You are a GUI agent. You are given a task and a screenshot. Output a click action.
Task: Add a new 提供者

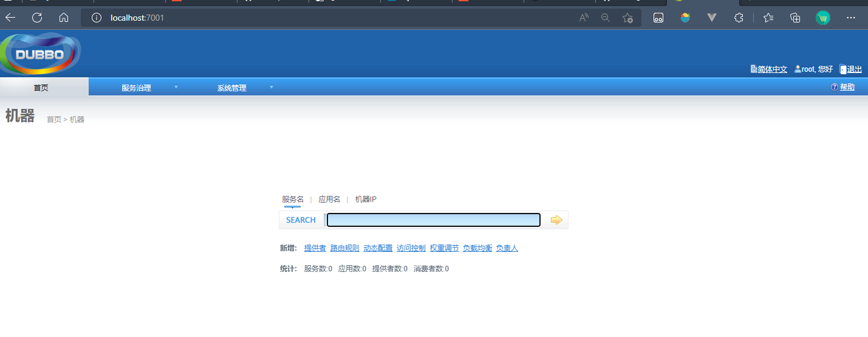pos(315,248)
